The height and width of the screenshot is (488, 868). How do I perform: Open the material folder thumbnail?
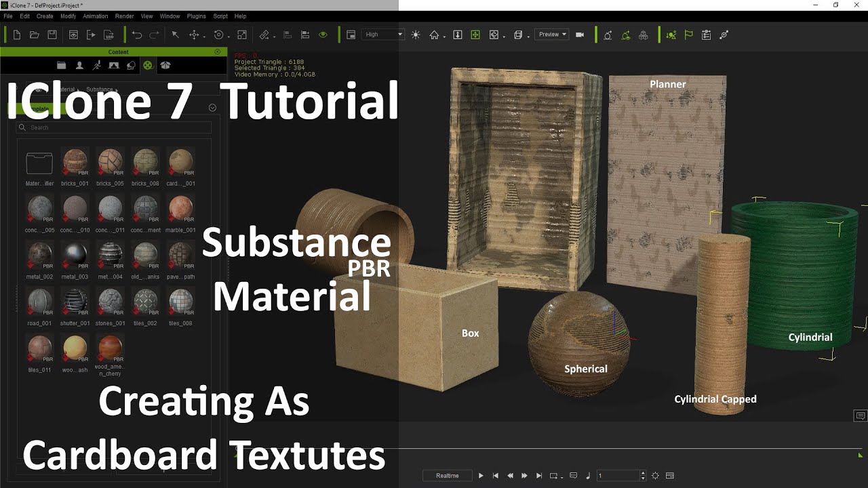coord(39,163)
